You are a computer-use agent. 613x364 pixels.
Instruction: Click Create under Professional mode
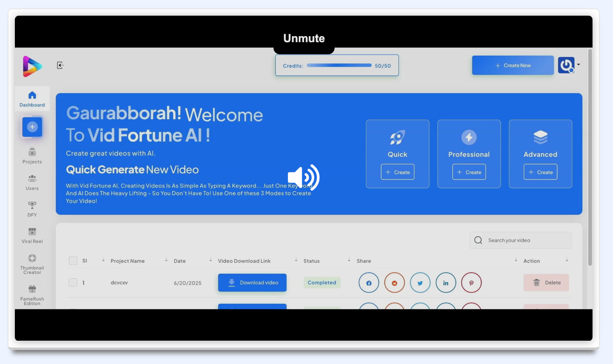pos(469,172)
